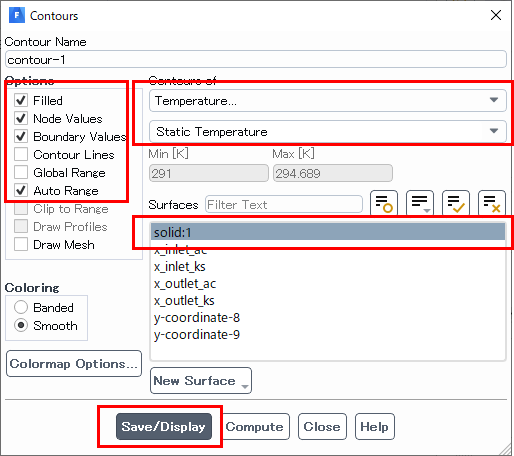514x456 pixels.
Task: Enable Draw Mesh option
Action: pyautogui.click(x=21, y=244)
